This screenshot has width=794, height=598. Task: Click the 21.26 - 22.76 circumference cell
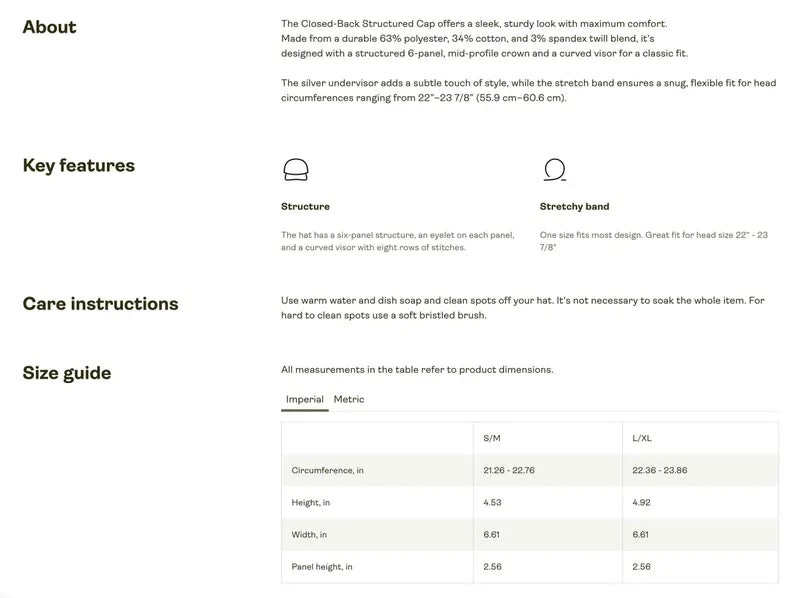pos(509,470)
